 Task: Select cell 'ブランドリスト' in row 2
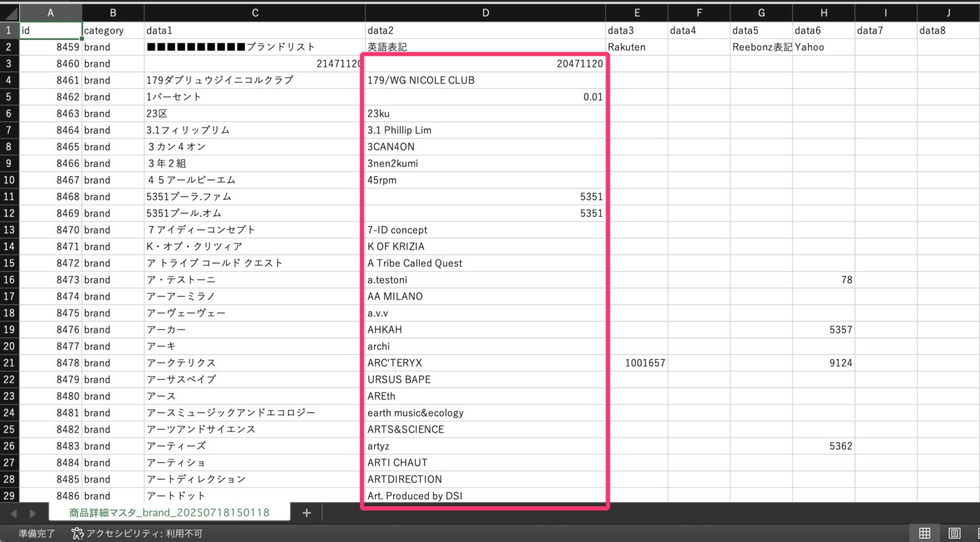click(255, 47)
